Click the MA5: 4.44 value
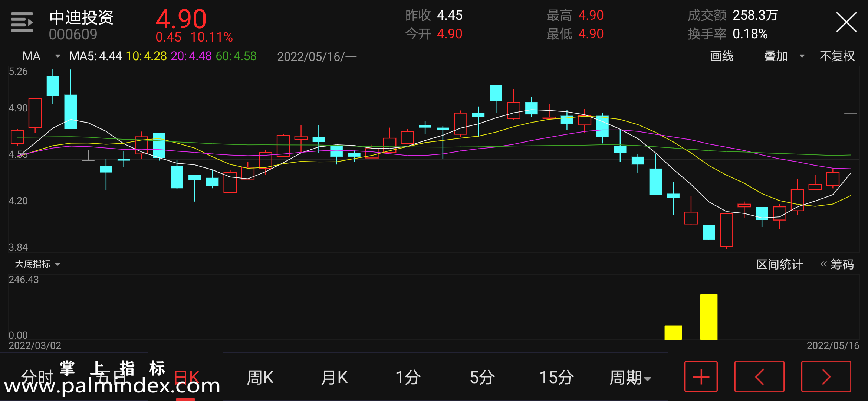The image size is (868, 401). click(x=95, y=56)
